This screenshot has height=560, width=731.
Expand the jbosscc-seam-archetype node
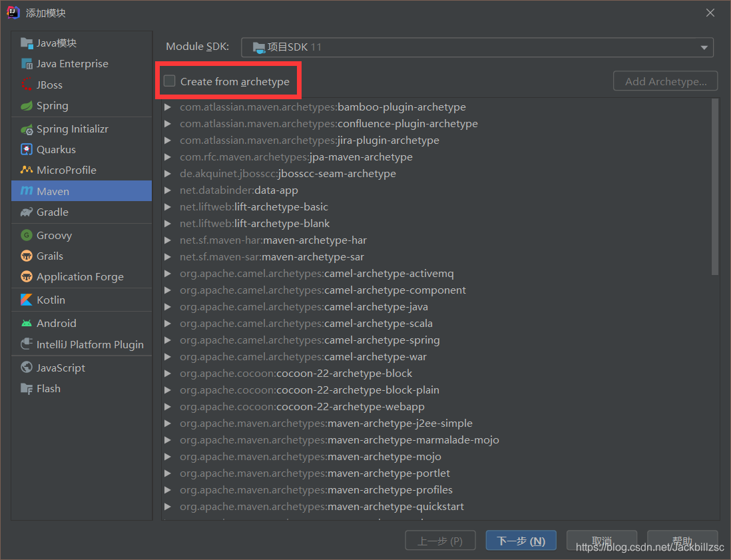168,174
